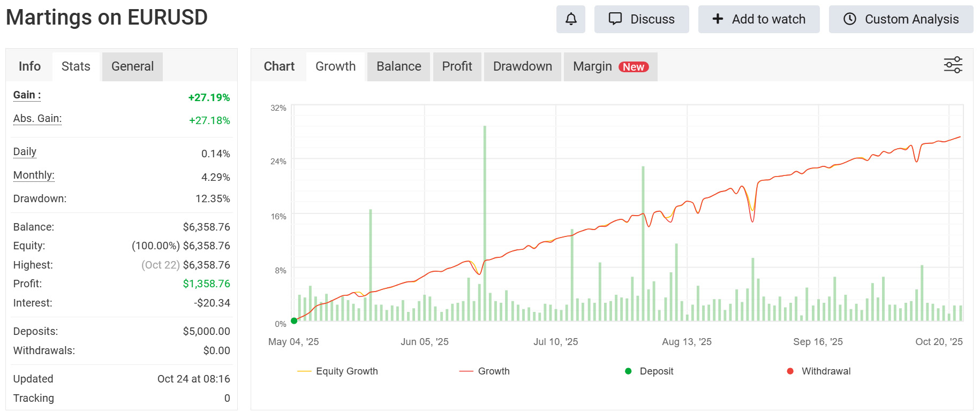Switch chart to Balance tab
The width and height of the screenshot is (980, 413).
coord(398,66)
